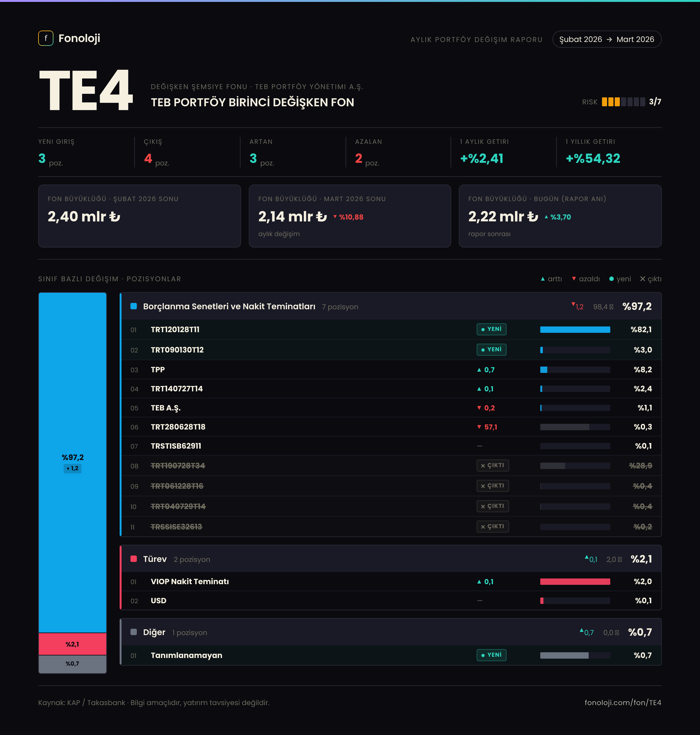Image resolution: width=700 pixels, height=735 pixels.
Task: Click the YENİ badge on Tanımlanamayan row
Action: pyautogui.click(x=491, y=655)
